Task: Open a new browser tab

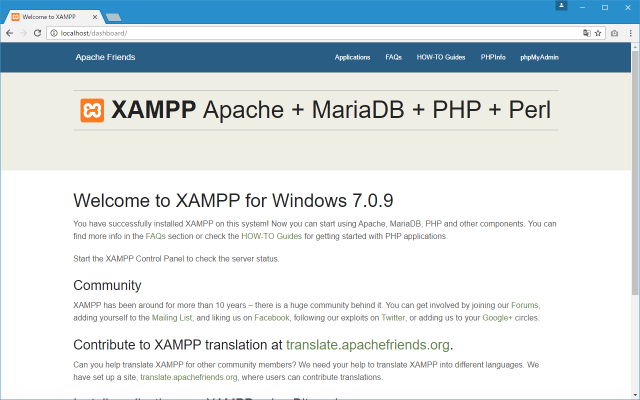Action: pos(113,17)
